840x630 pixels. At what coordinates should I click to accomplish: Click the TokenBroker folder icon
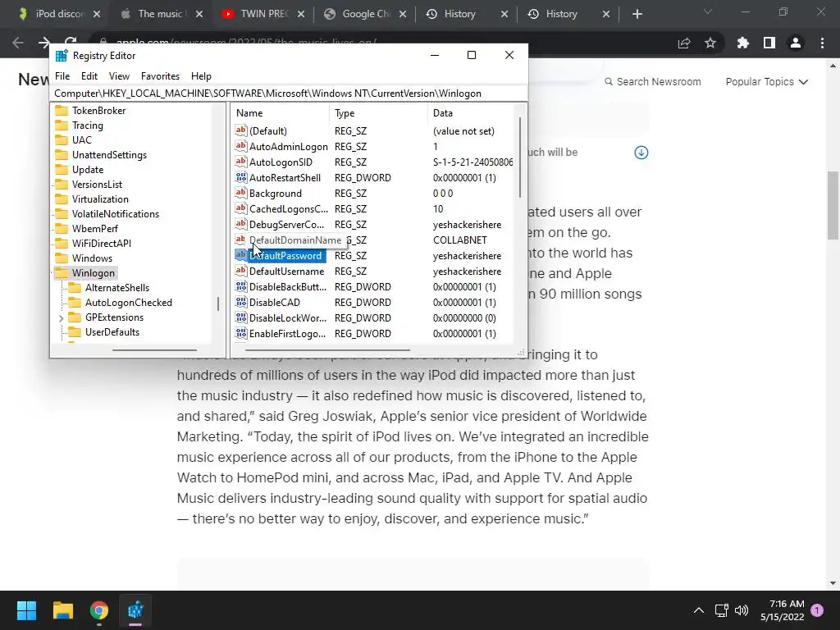point(62,111)
